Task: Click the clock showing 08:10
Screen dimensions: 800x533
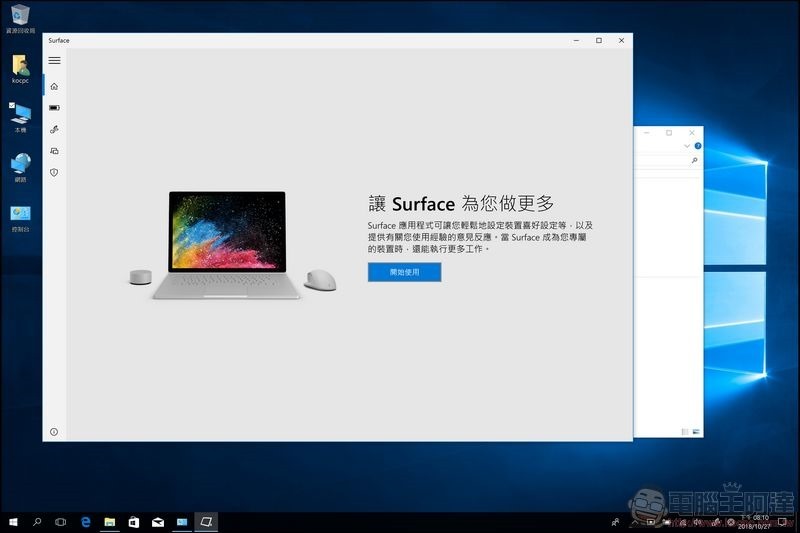Action: [x=754, y=522]
